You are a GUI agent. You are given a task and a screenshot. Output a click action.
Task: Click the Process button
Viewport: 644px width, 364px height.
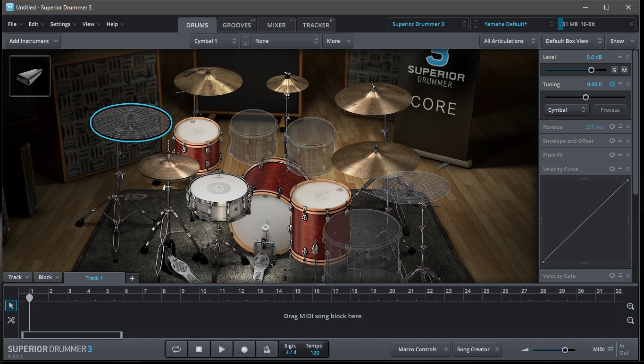[610, 110]
